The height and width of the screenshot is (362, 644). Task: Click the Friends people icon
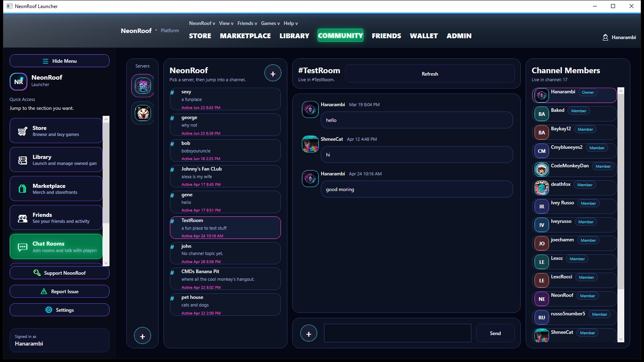[x=23, y=218]
